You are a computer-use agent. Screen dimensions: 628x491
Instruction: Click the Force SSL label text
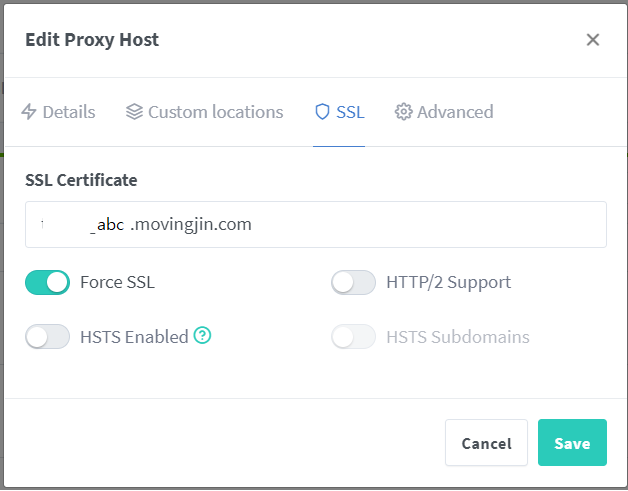pos(117,282)
